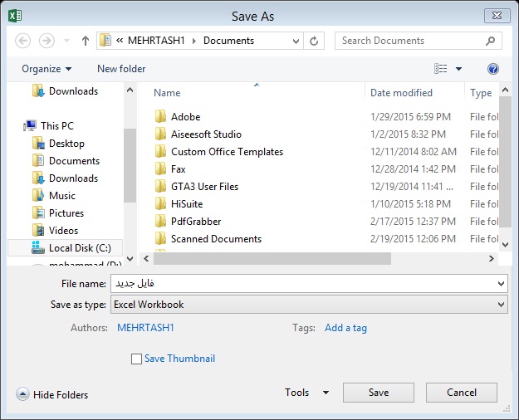Click the Videos folder icon
The width and height of the screenshot is (519, 420).
point(38,231)
